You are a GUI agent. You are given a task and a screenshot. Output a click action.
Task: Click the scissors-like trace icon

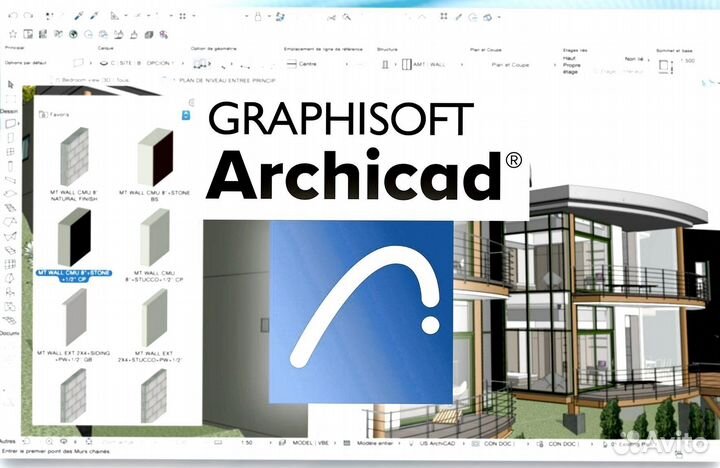point(332,17)
